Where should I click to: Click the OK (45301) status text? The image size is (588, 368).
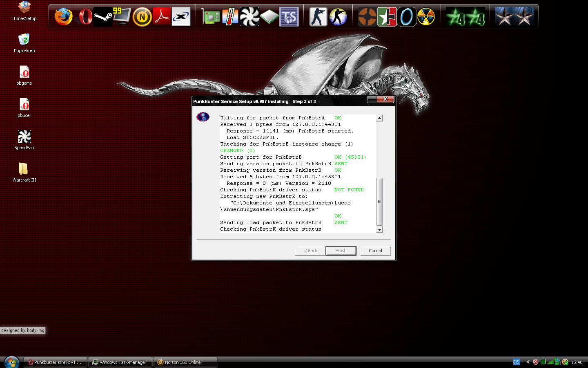click(350, 157)
